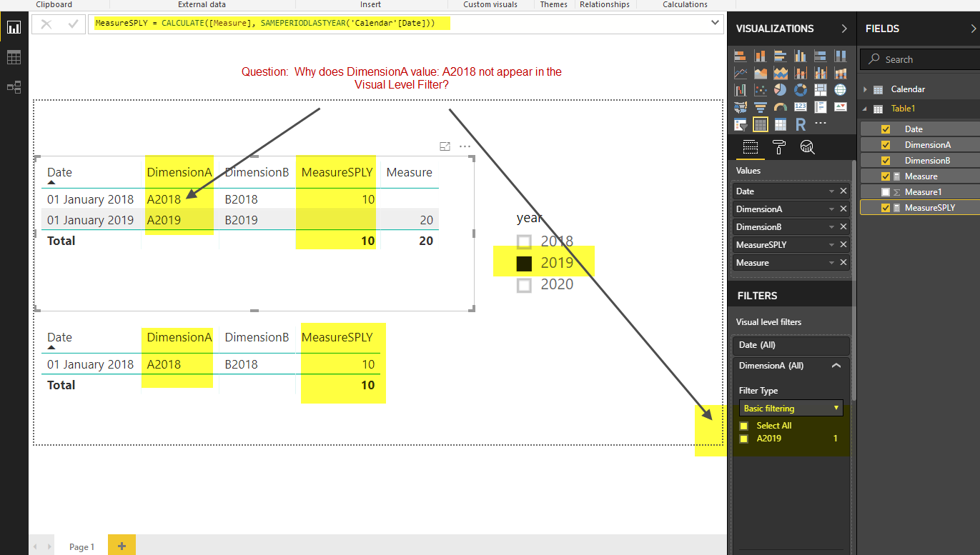Collapse the Visualizations pane chevron

[844, 29]
